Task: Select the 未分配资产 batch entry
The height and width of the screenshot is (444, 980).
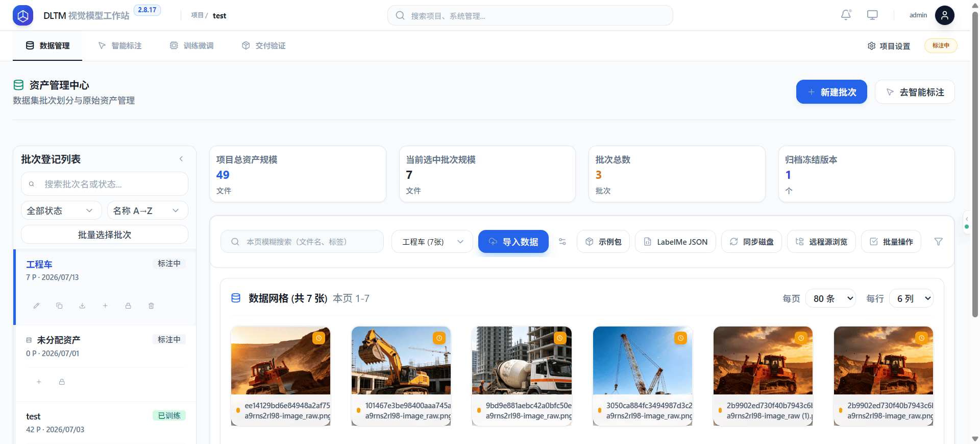Action: 105,363
